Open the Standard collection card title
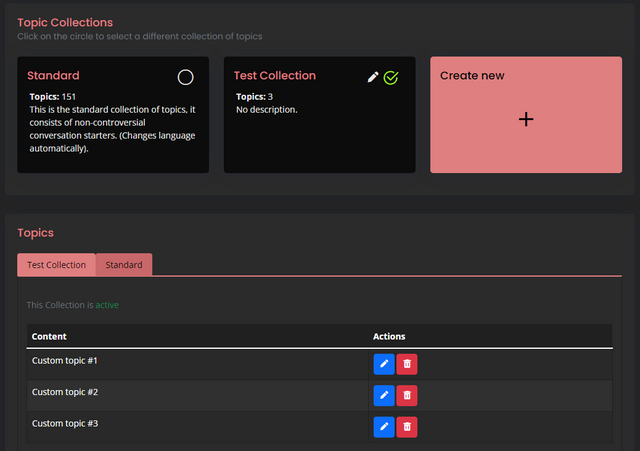 [x=53, y=76]
